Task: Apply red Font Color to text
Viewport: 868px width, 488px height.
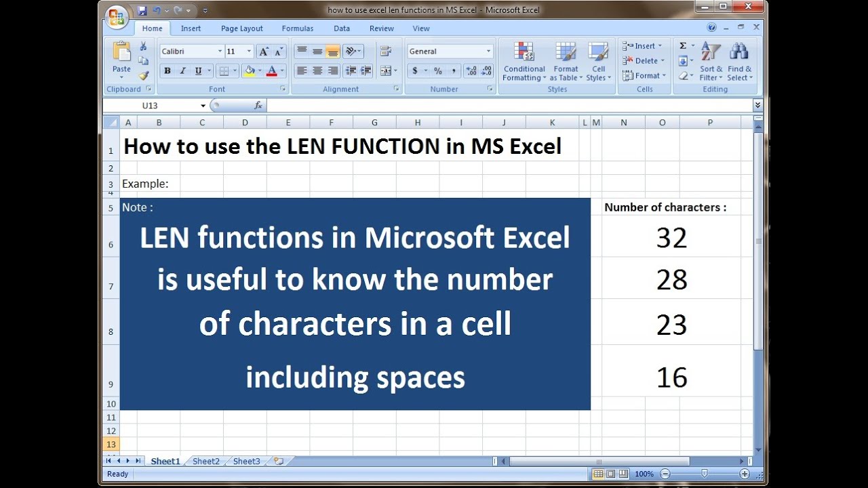Action: (x=272, y=70)
